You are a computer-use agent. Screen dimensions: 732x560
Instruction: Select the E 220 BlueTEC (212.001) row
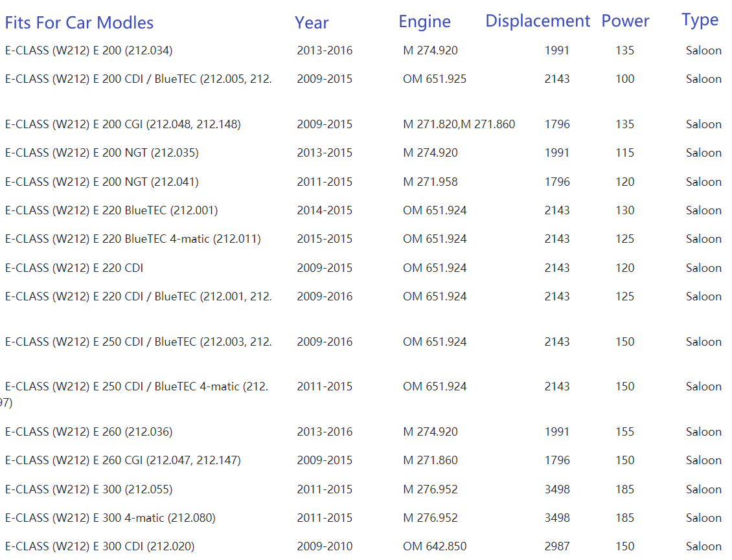[x=111, y=210]
